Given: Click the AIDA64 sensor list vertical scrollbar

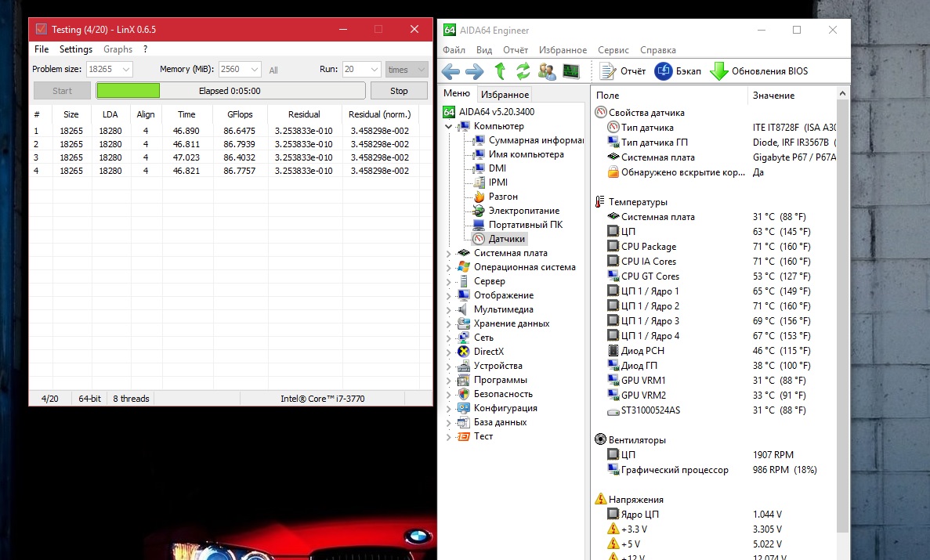Looking at the screenshot, I should tap(842, 314).
